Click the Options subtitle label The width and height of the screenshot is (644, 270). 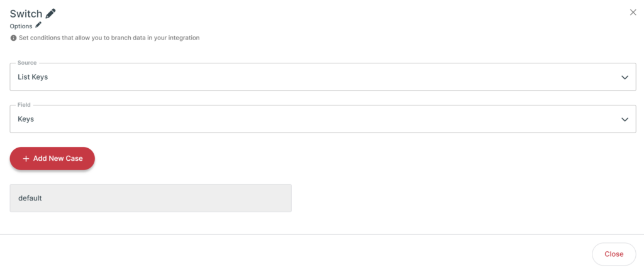click(21, 26)
